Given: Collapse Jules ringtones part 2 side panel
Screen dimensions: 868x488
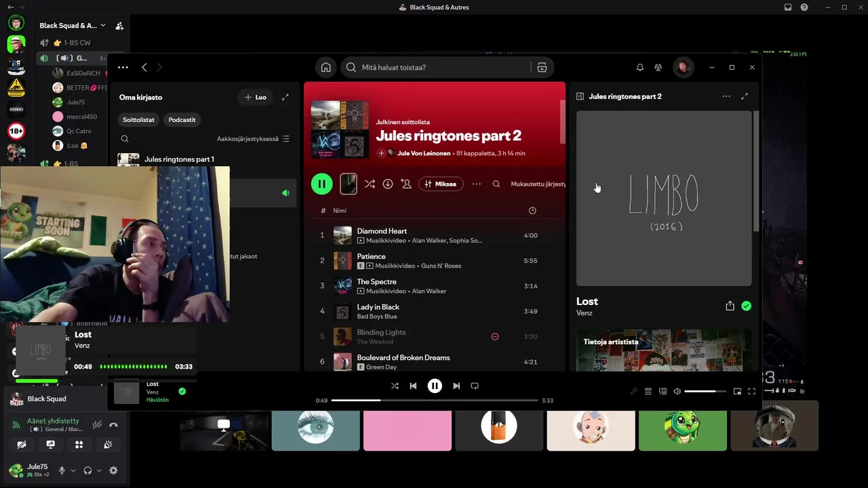Looking at the screenshot, I should 580,96.
